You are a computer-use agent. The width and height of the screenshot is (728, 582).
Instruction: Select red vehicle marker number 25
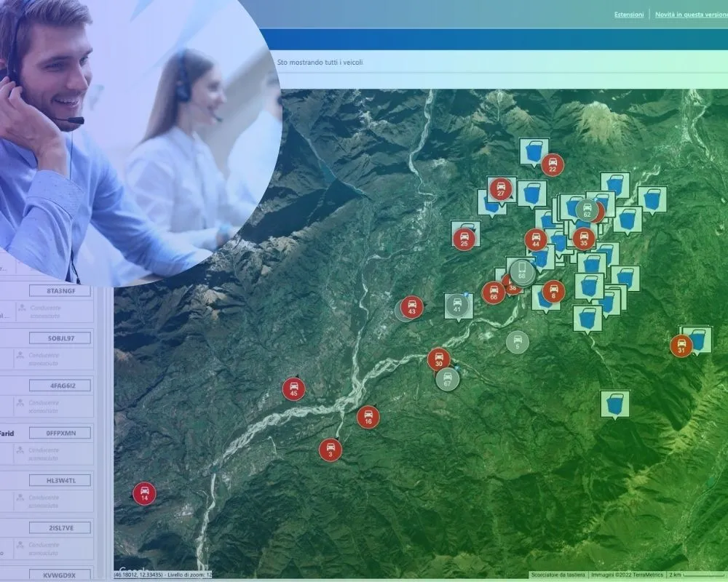[464, 239]
